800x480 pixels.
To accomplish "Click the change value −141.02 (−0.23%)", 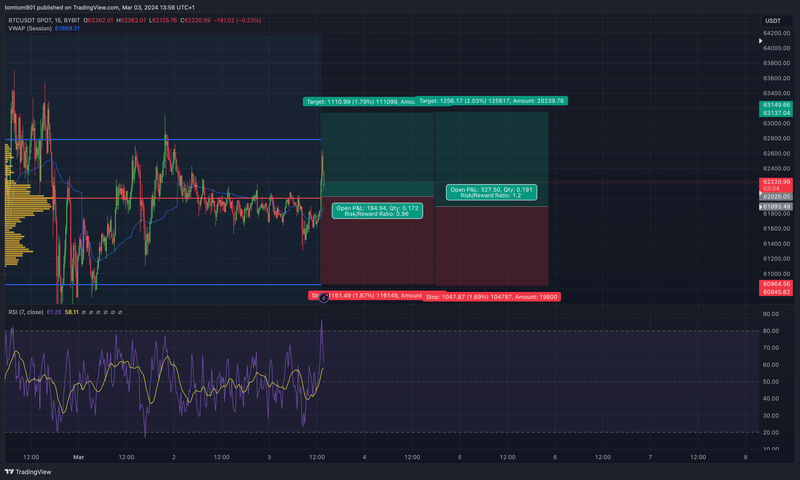I will [x=237, y=20].
